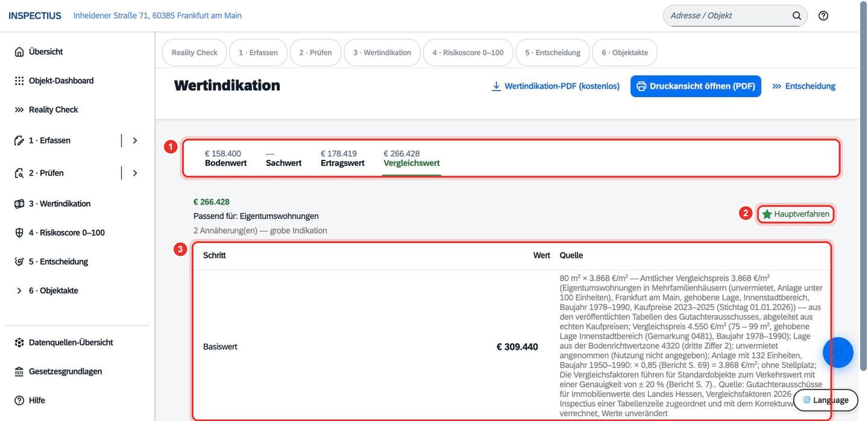
Task: Open the help question mark icon
Action: [823, 16]
